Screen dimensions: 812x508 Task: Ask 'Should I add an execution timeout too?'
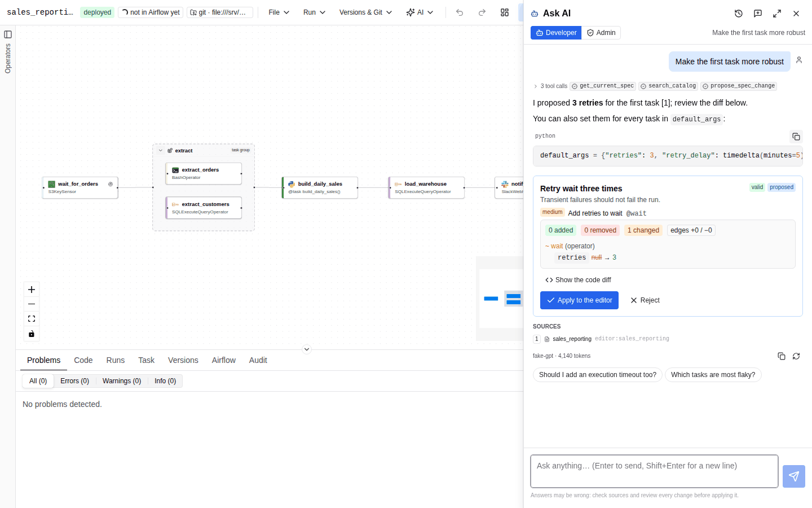[598, 375]
